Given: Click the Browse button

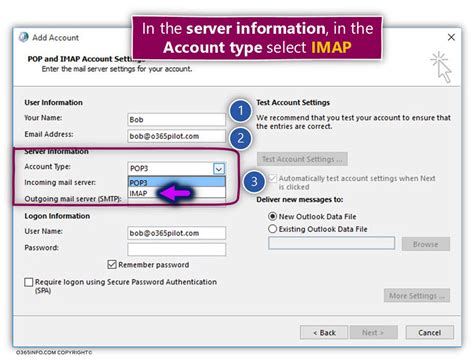Looking at the screenshot, I should [426, 244].
